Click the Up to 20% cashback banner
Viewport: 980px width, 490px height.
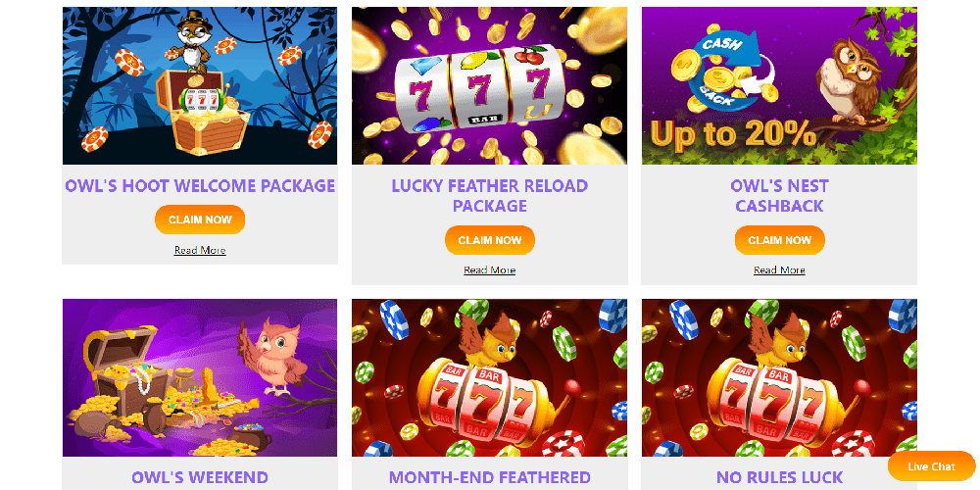[x=779, y=85]
